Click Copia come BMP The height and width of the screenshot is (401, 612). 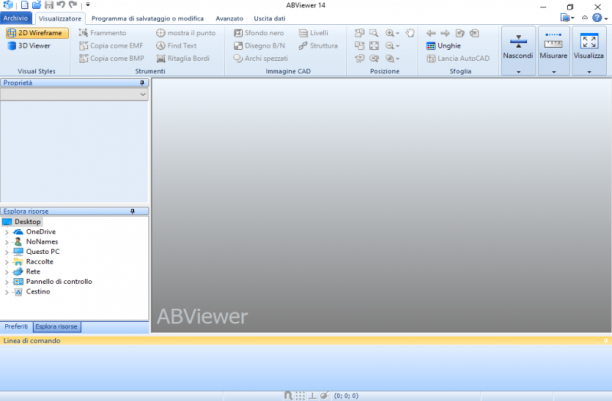pos(112,59)
